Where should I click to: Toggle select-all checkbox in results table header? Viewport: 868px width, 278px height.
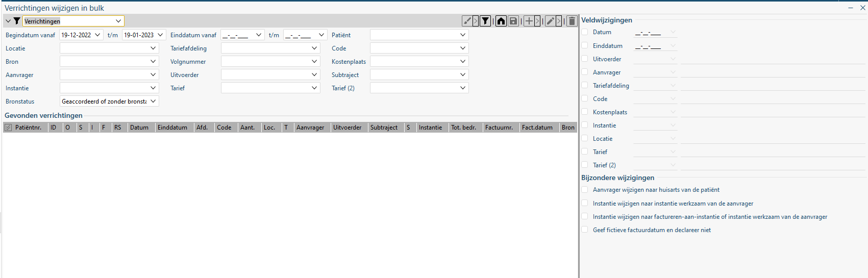click(x=8, y=128)
